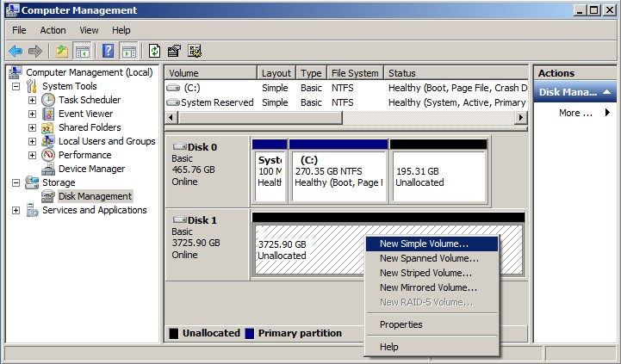Click the Refresh toolbar icon
The height and width of the screenshot is (364, 621).
pos(154,51)
